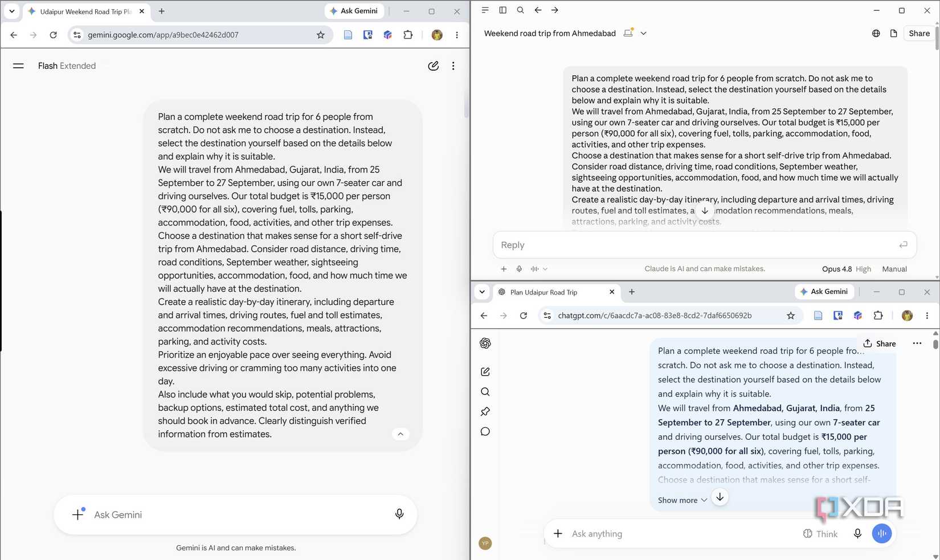Share the ChatGPT conversation
Image resolution: width=940 pixels, height=560 pixels.
coord(880,344)
